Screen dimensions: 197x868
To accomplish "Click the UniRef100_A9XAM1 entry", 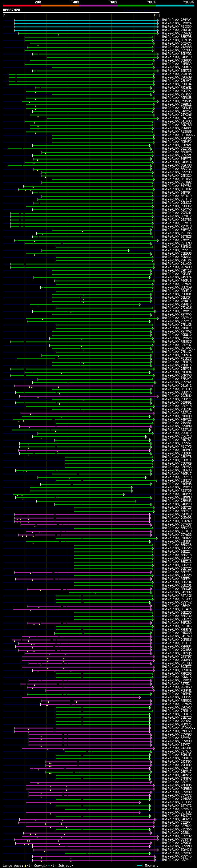I will tap(176, 88).
